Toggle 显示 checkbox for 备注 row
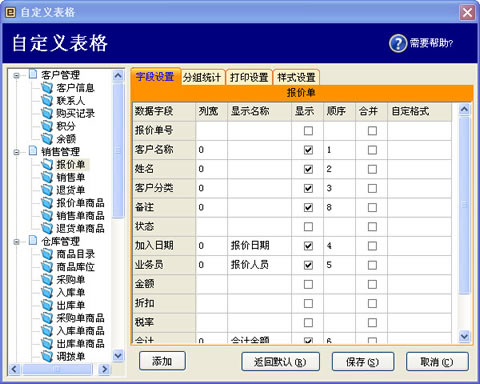The height and width of the screenshot is (384, 480). pyautogui.click(x=308, y=208)
